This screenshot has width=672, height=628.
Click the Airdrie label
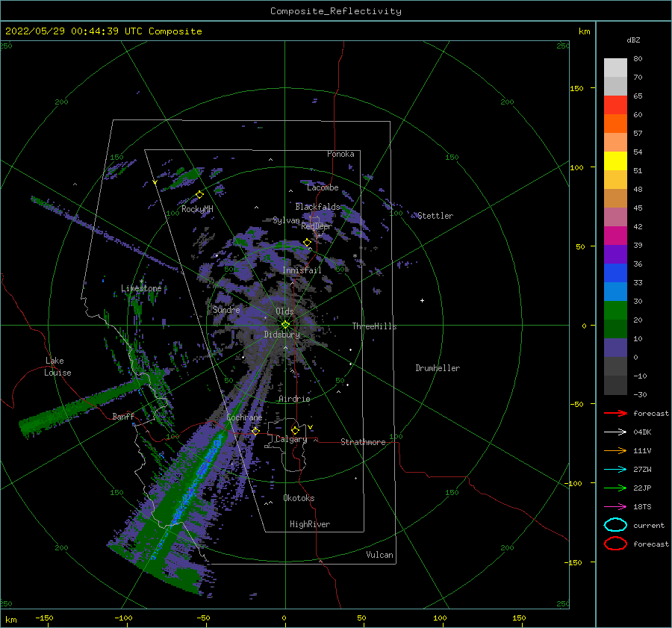click(x=294, y=399)
